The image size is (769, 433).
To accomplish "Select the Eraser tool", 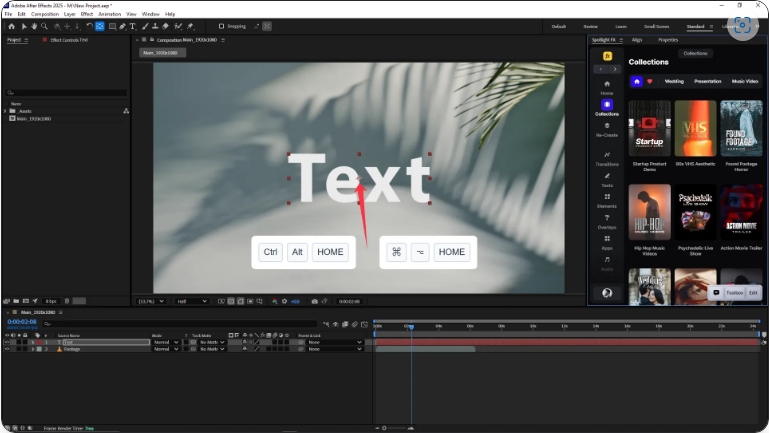I will click(166, 26).
